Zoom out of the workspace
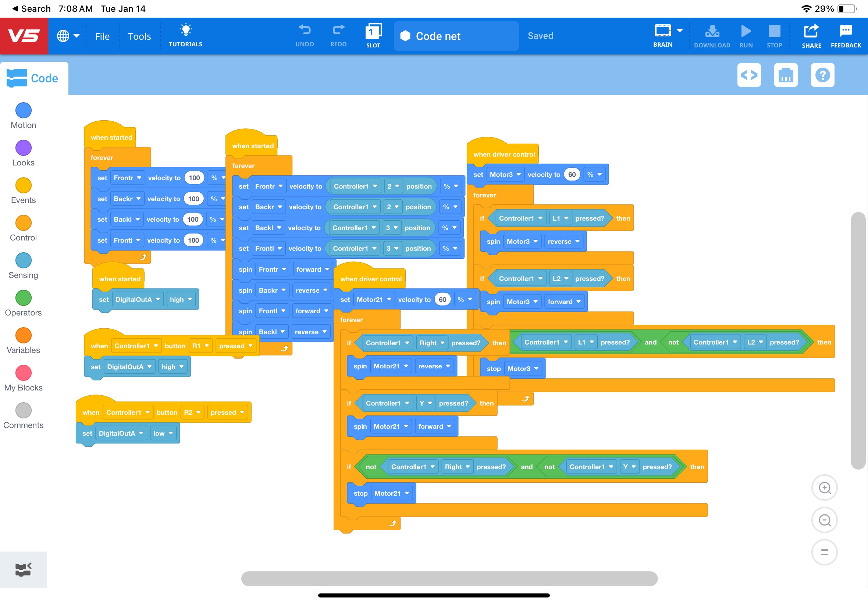Screen dimensions: 868x603 (x=825, y=520)
